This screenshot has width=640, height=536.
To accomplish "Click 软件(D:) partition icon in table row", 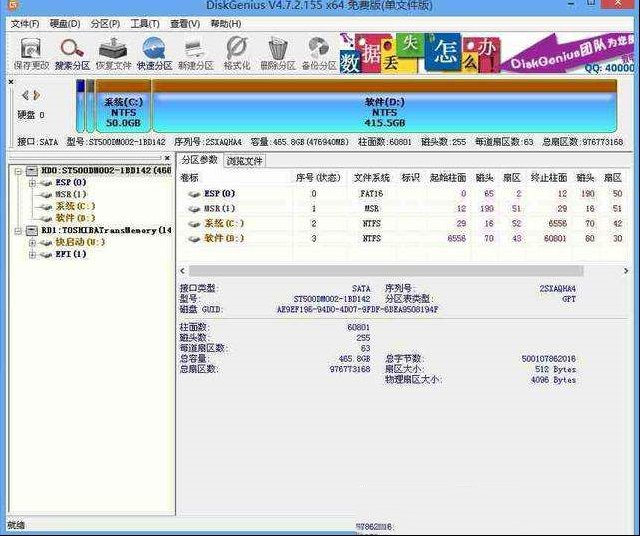I will (x=194, y=238).
